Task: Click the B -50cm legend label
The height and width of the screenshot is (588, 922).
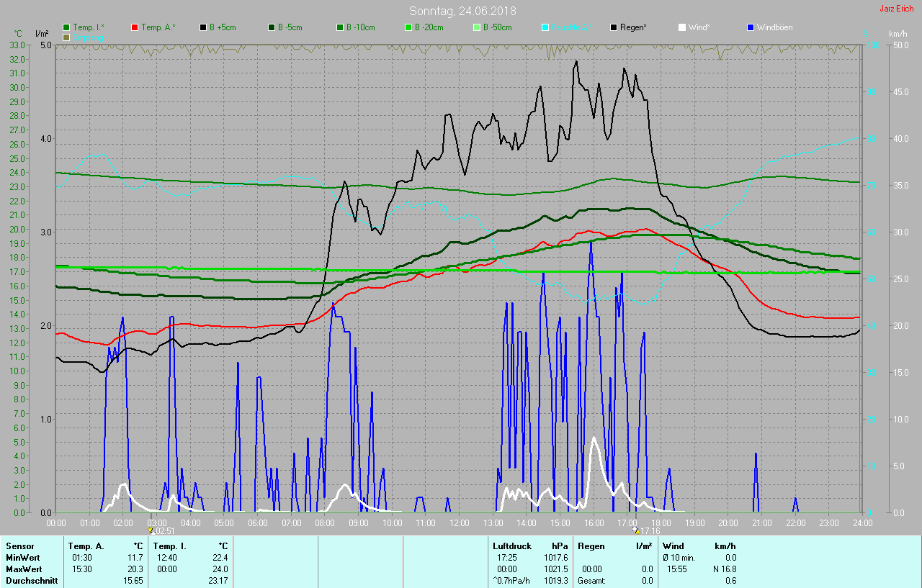Action: [x=497, y=27]
